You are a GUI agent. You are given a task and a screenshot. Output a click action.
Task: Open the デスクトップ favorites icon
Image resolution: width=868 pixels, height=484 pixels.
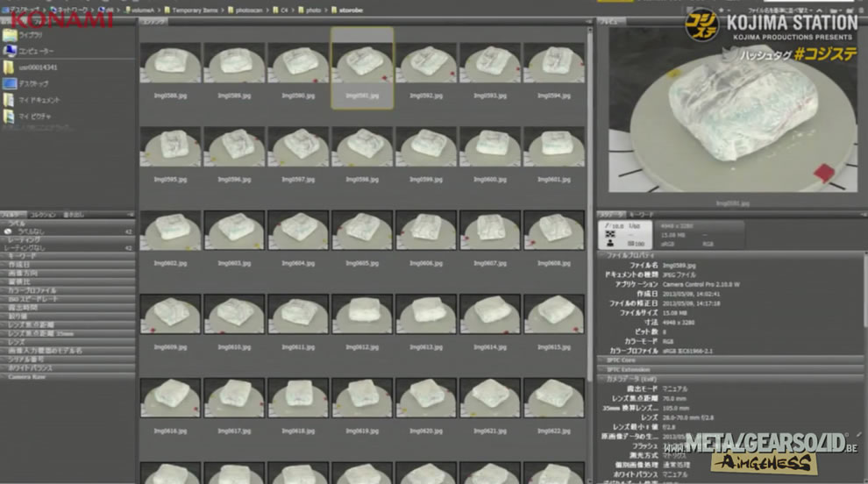[x=10, y=83]
